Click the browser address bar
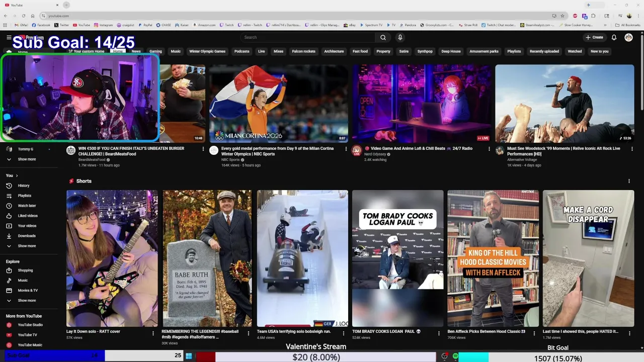Viewport: 644px width, 362px height. point(297,16)
